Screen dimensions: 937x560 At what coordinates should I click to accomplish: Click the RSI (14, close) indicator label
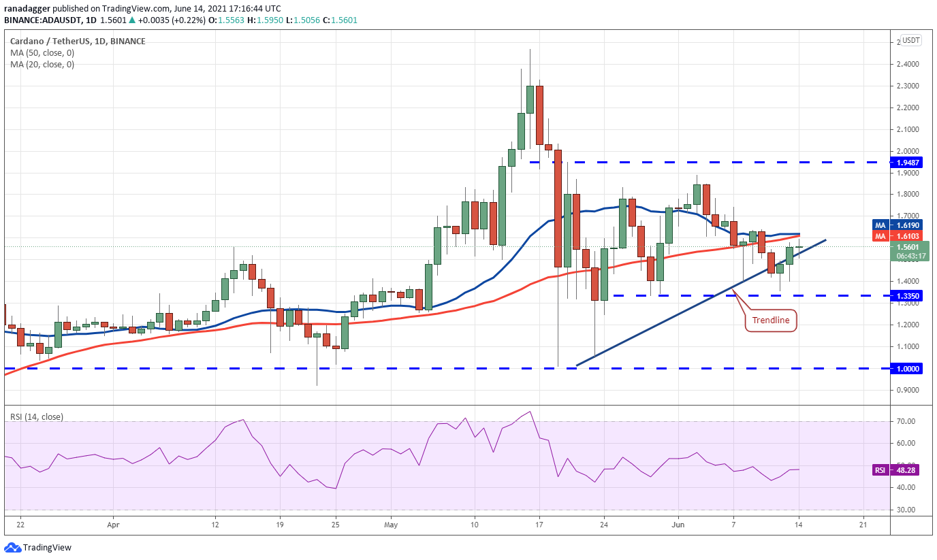point(36,417)
